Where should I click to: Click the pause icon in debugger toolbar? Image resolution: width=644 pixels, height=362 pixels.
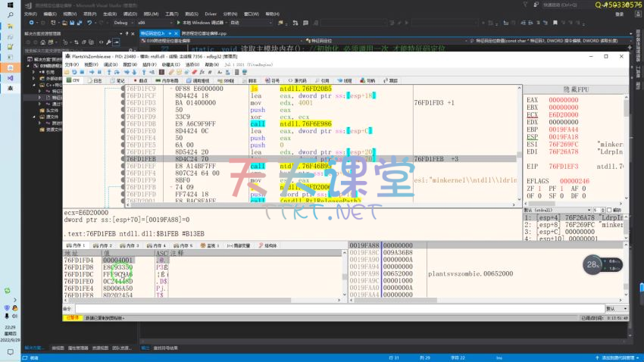coord(99,72)
